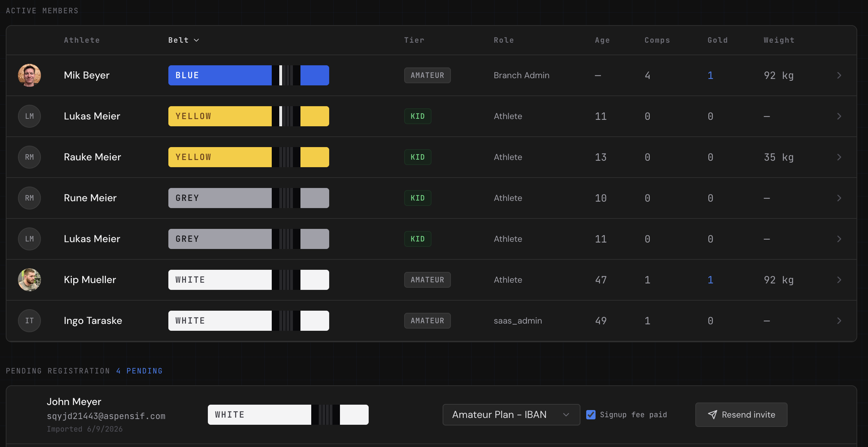
Task: Expand Ingo Taraske's row chevron
Action: tap(839, 321)
